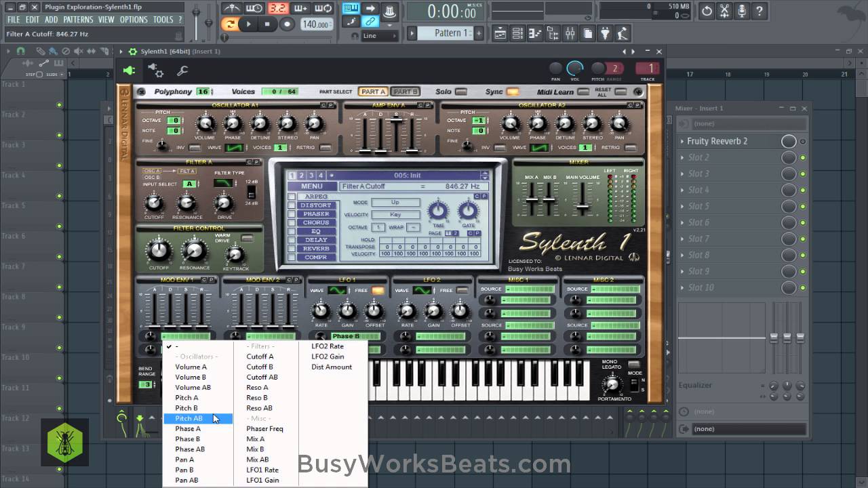Toggle Sylenth1 Sync switch

pyautogui.click(x=513, y=91)
